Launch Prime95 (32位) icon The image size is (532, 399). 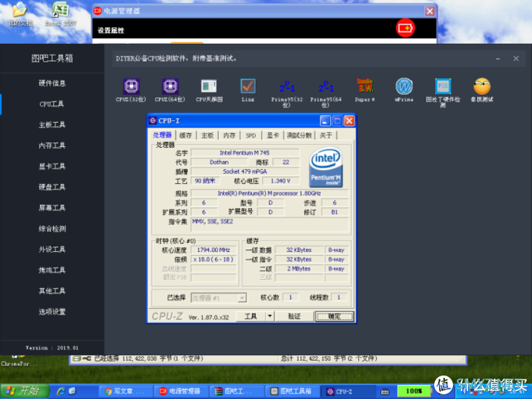[286, 92]
